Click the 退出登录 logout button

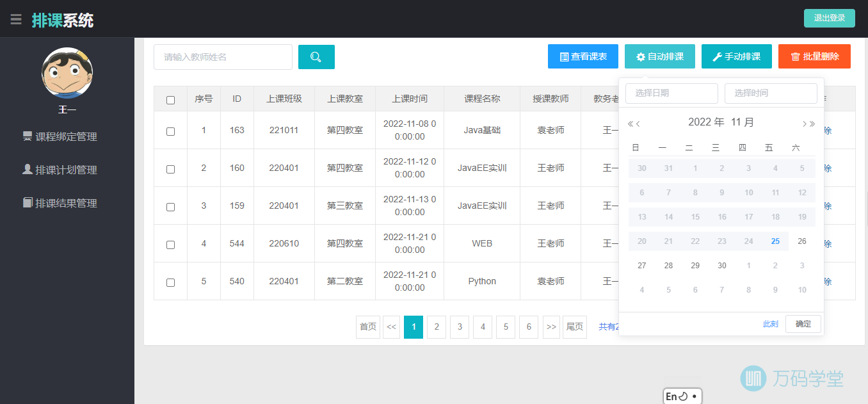pos(829,18)
